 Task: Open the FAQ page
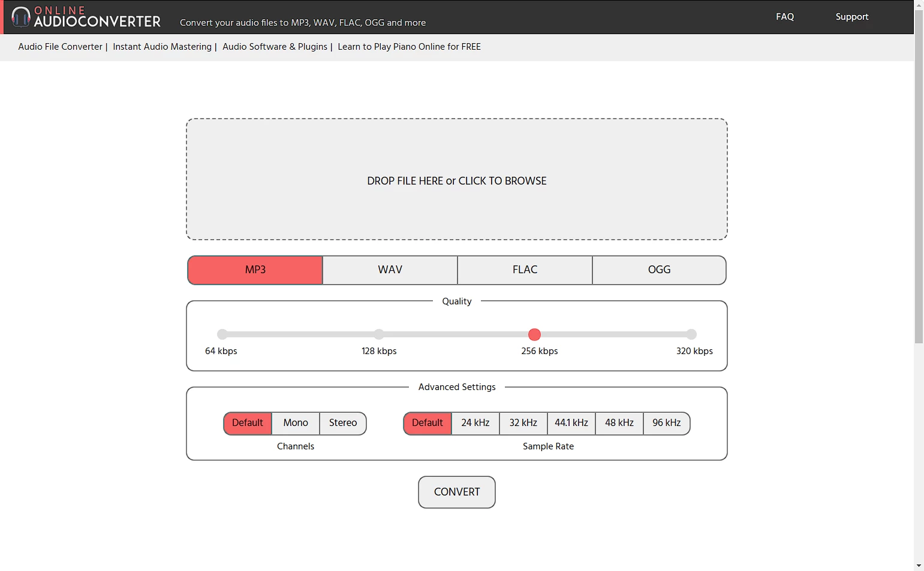[x=784, y=17]
